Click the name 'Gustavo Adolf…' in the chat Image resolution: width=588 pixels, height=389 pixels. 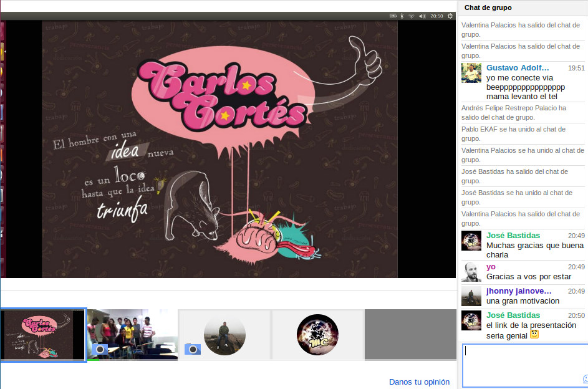click(518, 68)
